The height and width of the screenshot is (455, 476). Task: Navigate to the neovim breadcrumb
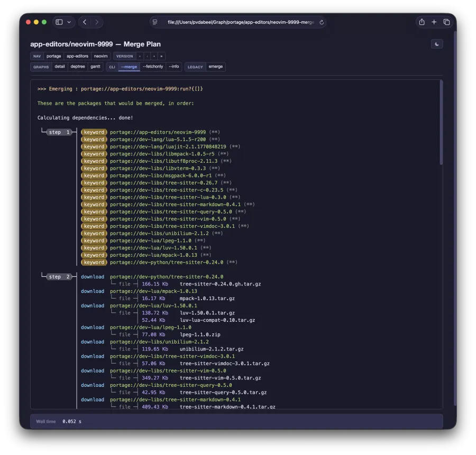101,56
